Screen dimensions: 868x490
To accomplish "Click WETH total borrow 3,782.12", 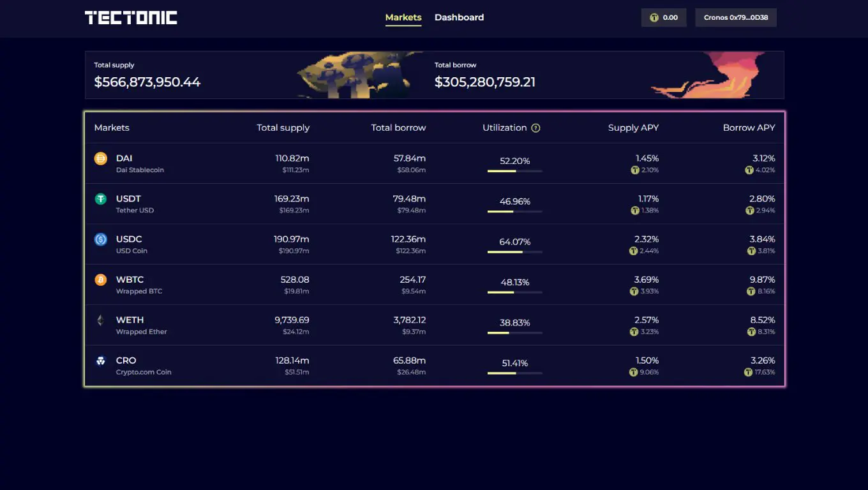I will tap(410, 320).
